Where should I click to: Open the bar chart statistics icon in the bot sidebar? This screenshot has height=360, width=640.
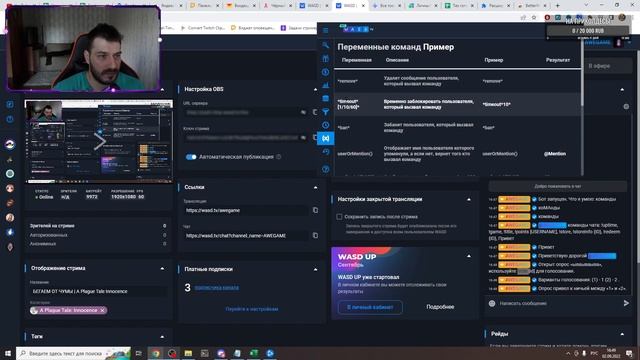tap(325, 85)
